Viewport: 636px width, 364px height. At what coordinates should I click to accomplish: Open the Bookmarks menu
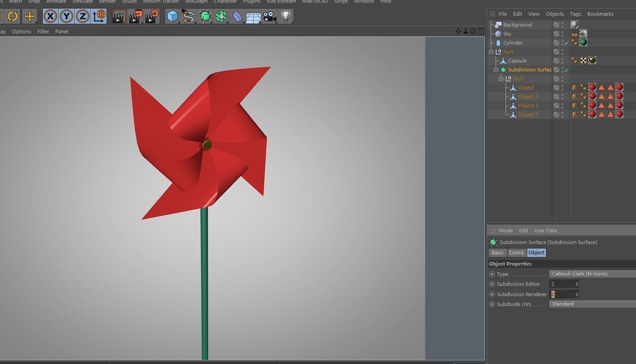pos(600,14)
